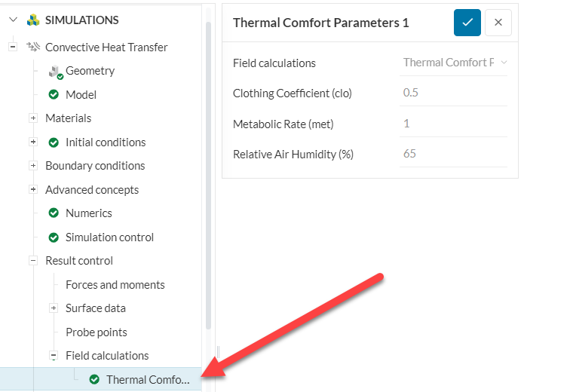Expand the Boundary conditions node
The image size is (573, 392).
[33, 166]
